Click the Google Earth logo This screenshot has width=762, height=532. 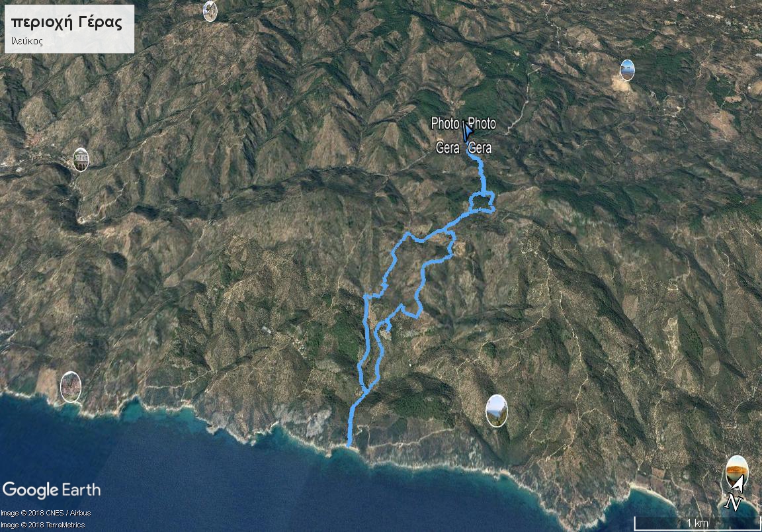coord(52,490)
